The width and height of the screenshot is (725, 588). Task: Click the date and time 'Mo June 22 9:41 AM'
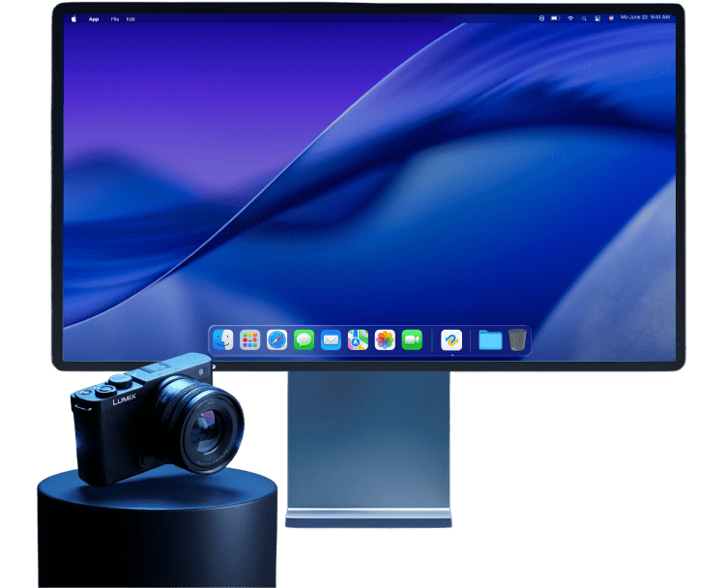point(645,17)
